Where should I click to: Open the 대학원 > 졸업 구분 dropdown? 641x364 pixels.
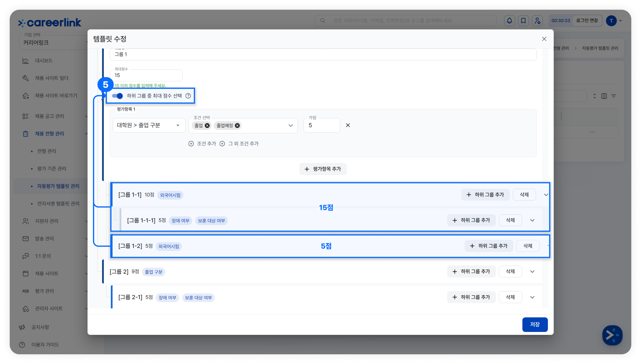pyautogui.click(x=149, y=125)
